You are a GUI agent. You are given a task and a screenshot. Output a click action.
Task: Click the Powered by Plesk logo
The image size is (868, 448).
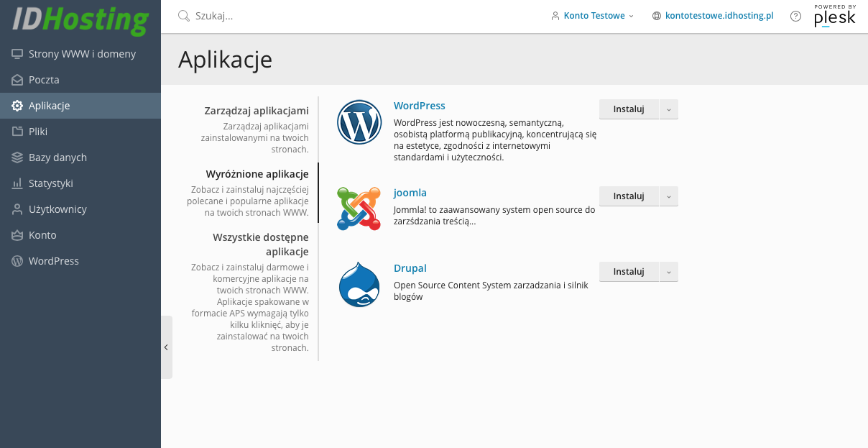pos(835,16)
